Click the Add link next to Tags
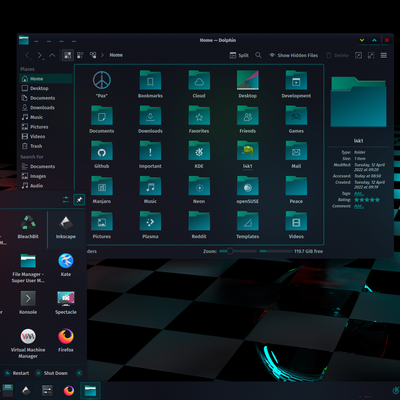 (x=359, y=194)
